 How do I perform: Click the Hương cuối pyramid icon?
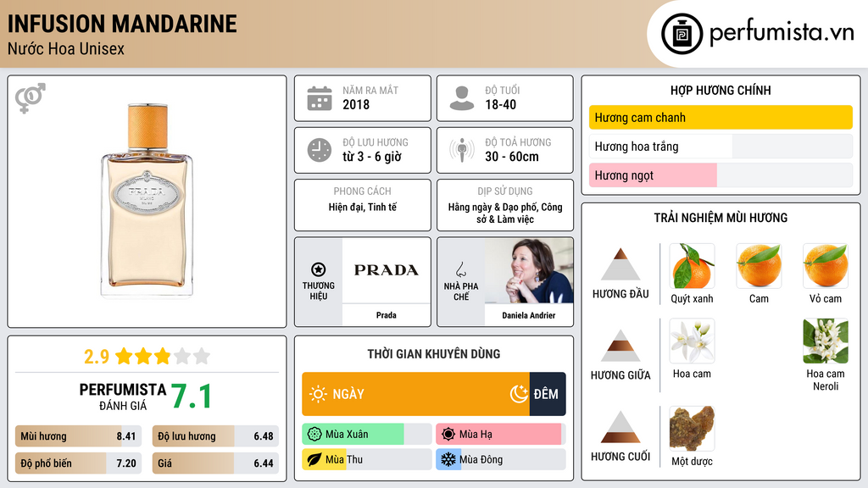pyautogui.click(x=620, y=427)
